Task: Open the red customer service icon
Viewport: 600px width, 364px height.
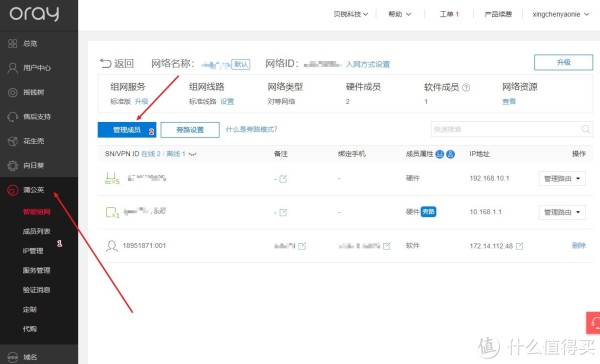Action: [x=593, y=323]
